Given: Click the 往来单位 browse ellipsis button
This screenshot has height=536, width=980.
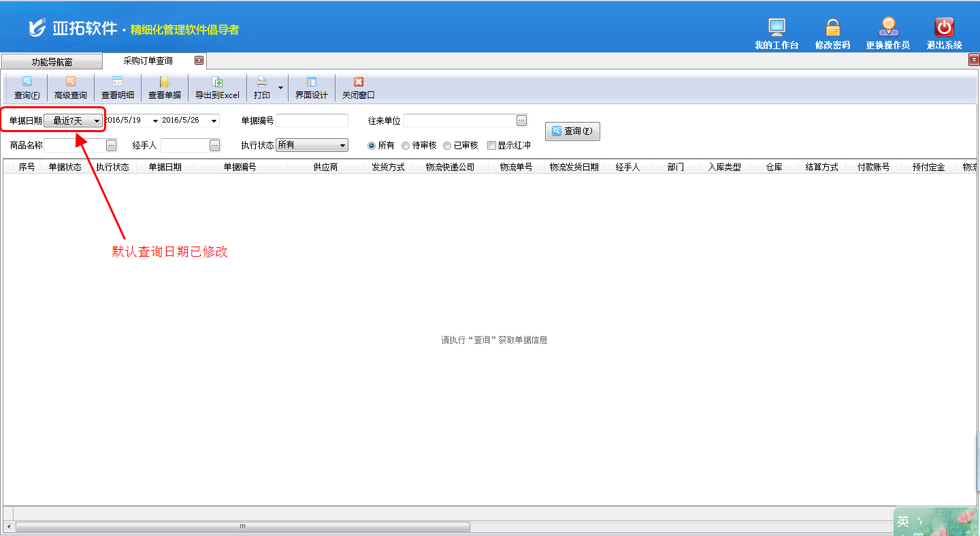Looking at the screenshot, I should 521,121.
